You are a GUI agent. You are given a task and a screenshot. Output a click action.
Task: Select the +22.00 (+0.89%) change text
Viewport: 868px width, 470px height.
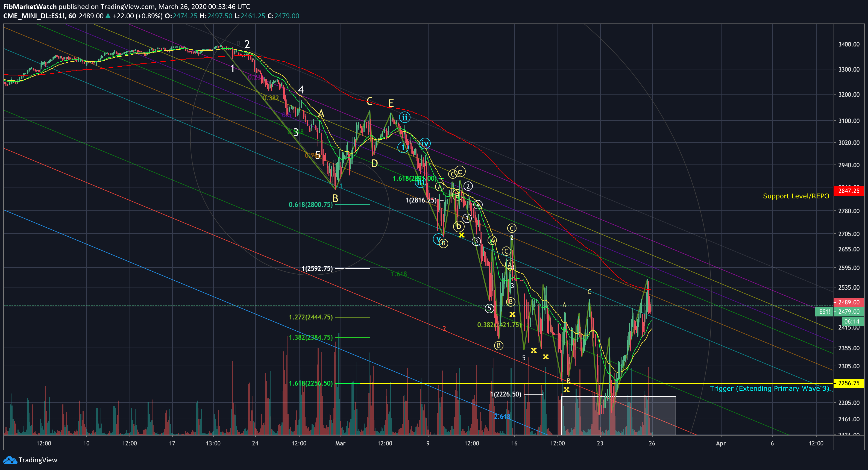point(137,16)
